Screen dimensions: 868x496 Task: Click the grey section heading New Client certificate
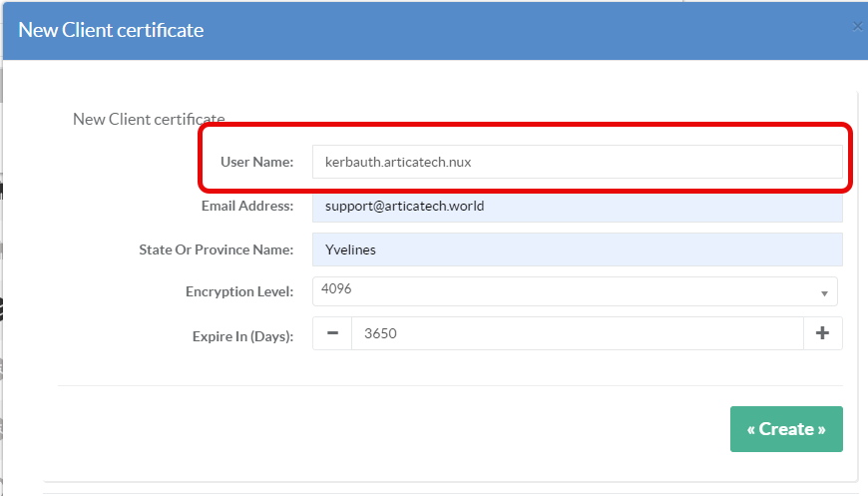click(x=149, y=119)
